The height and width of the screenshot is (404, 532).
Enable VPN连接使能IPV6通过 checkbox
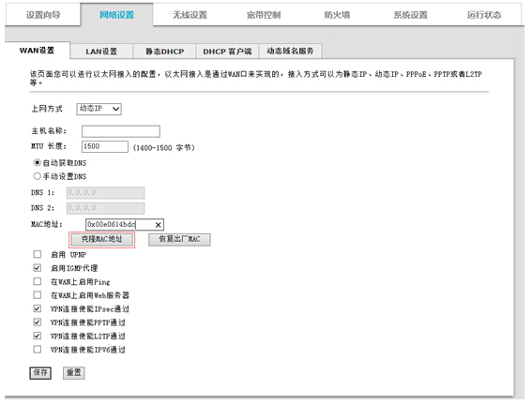(38, 349)
